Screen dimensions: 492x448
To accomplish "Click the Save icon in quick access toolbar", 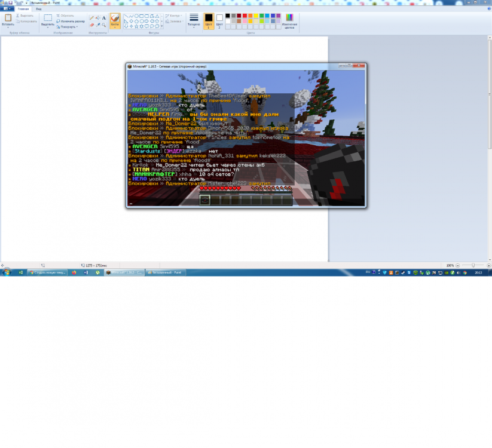I will 10,2.
